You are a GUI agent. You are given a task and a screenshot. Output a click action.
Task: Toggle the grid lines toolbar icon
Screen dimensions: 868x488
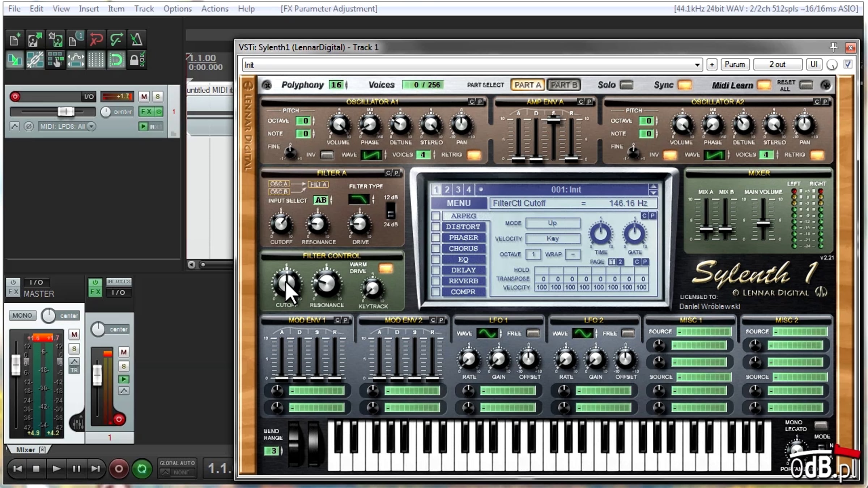click(96, 60)
